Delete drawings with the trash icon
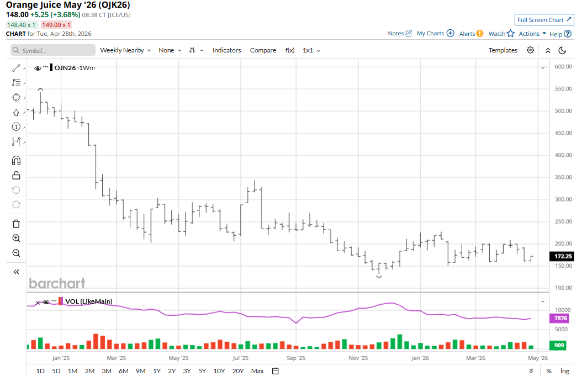587x392 pixels. [x=16, y=224]
